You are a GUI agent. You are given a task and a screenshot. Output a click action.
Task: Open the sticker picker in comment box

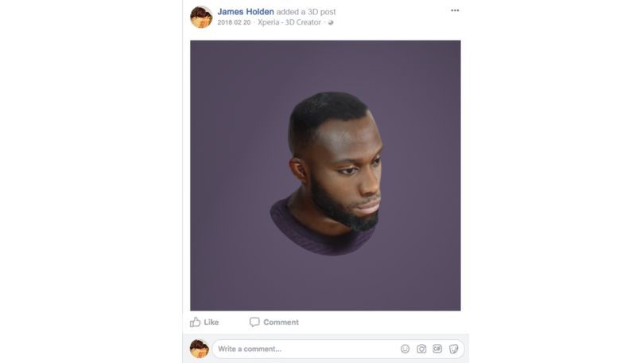[453, 349]
